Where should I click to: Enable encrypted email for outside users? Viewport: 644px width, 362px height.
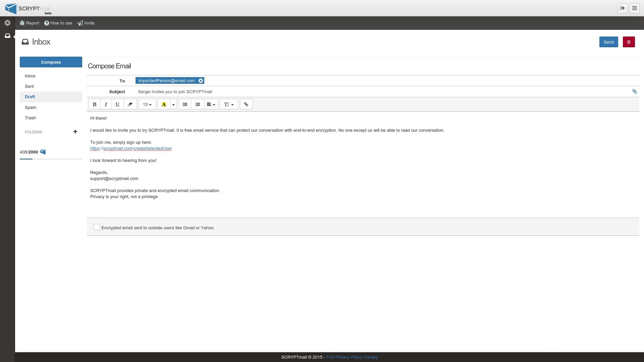97,227
